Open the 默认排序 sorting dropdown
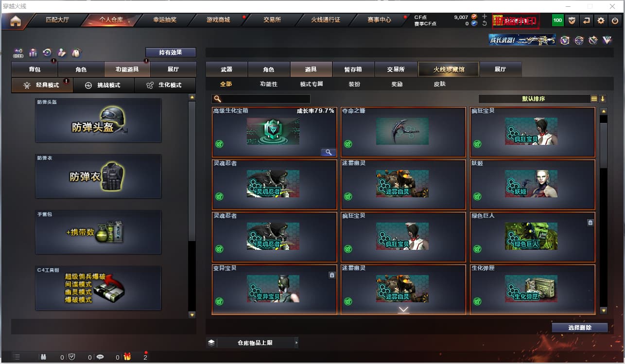Image resolution: width=625 pixels, height=364 pixels. (x=534, y=99)
